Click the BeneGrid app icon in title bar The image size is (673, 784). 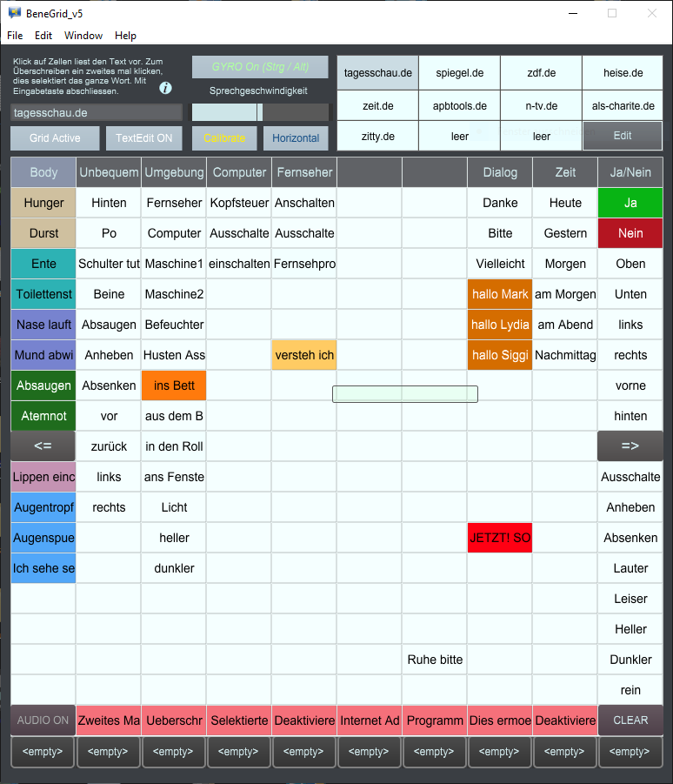click(x=15, y=13)
